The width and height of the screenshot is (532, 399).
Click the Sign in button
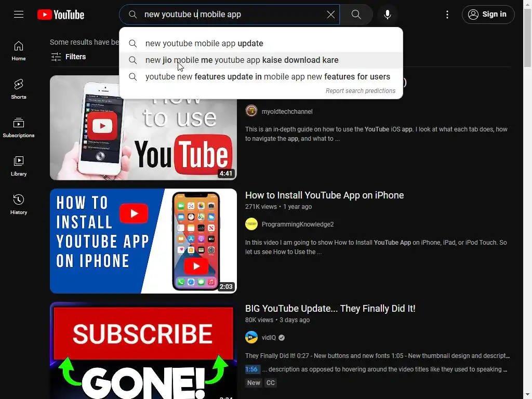point(488,15)
